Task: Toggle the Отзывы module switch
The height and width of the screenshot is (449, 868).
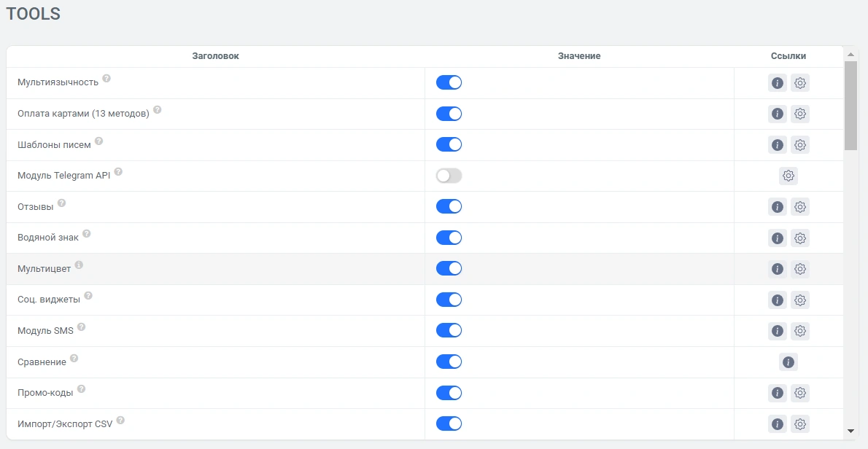Action: point(449,206)
